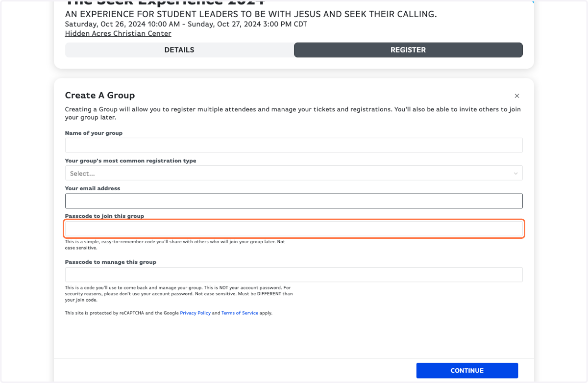
Task: Click the event date and time text
Action: pyautogui.click(x=186, y=24)
